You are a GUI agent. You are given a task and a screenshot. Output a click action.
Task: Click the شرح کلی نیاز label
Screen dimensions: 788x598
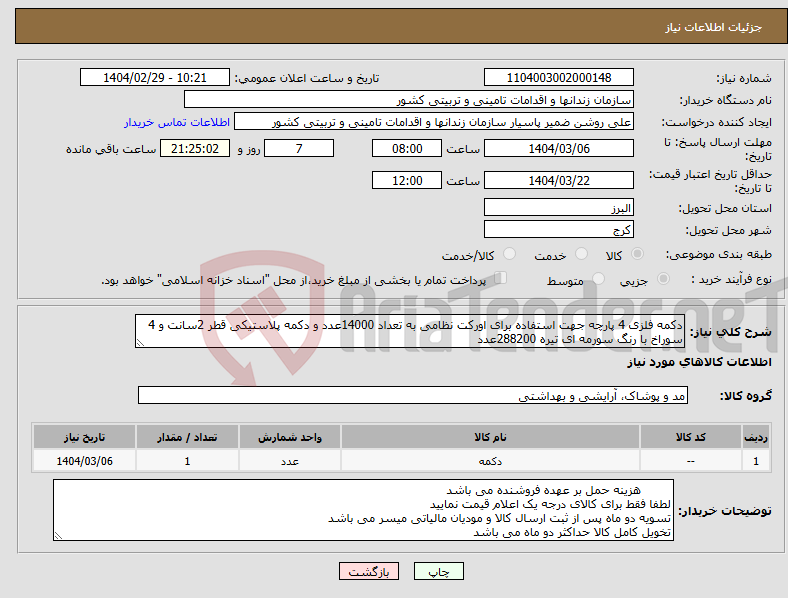(731, 332)
